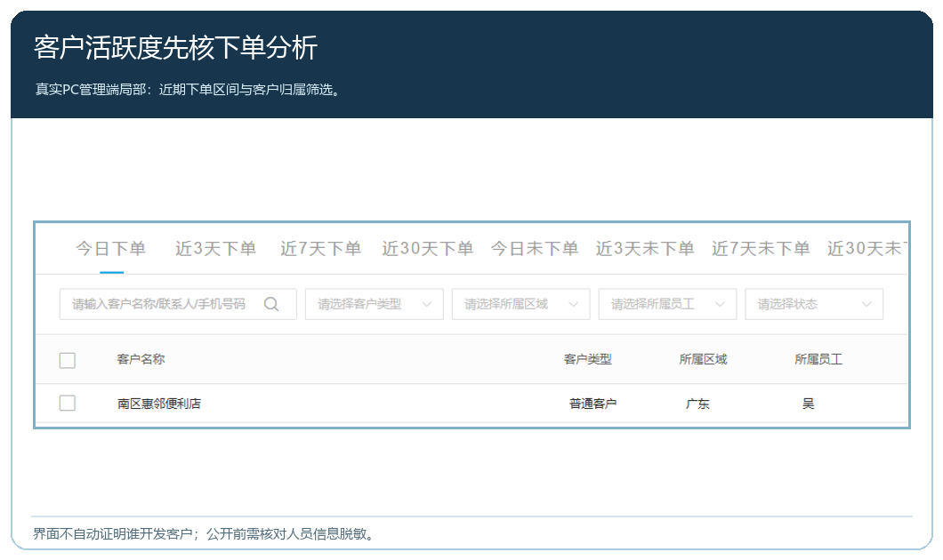Click the 吴 employee cell

tap(809, 404)
